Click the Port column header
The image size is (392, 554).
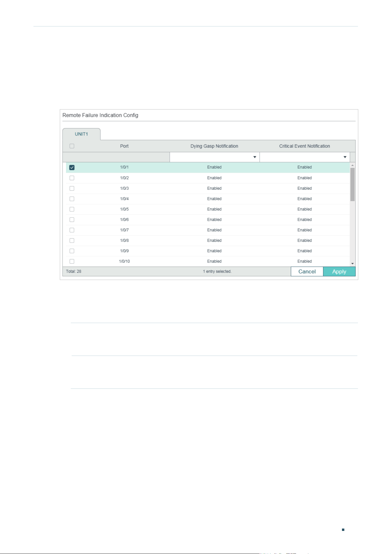124,146
